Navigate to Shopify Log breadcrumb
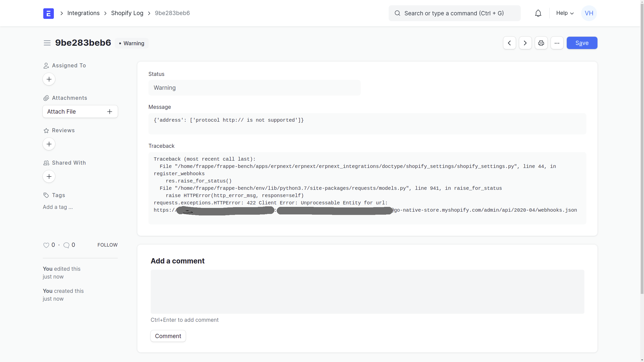644x362 pixels. tap(127, 13)
